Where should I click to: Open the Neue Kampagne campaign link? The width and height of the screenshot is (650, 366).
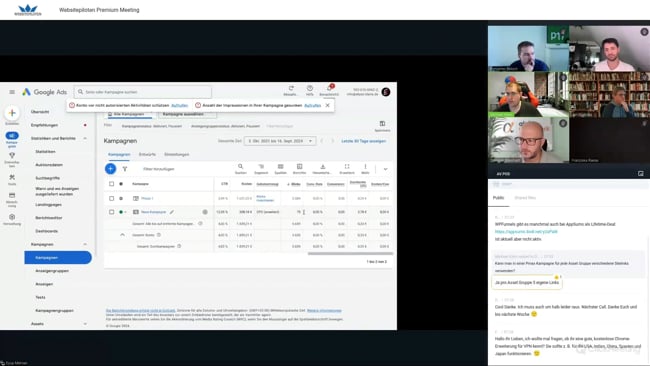coord(153,212)
